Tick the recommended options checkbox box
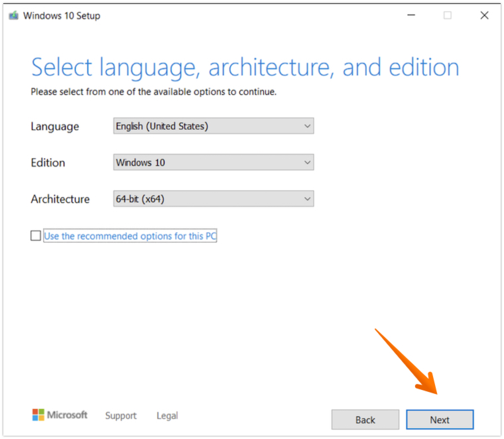 click(36, 236)
